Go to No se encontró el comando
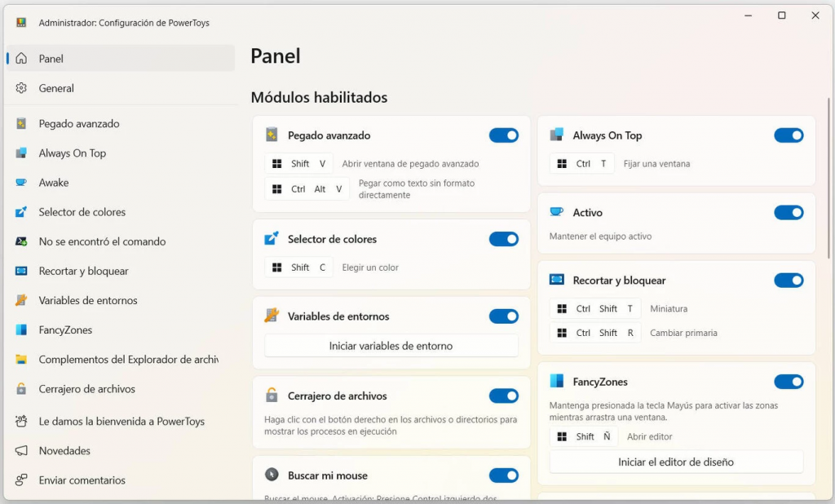835x504 pixels. pos(102,241)
